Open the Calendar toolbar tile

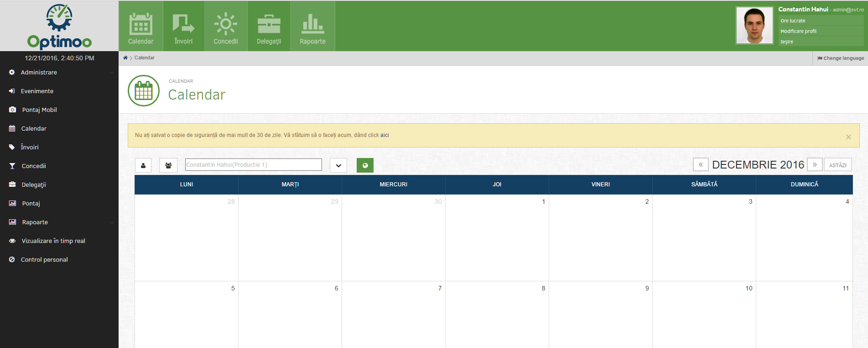coord(140,26)
